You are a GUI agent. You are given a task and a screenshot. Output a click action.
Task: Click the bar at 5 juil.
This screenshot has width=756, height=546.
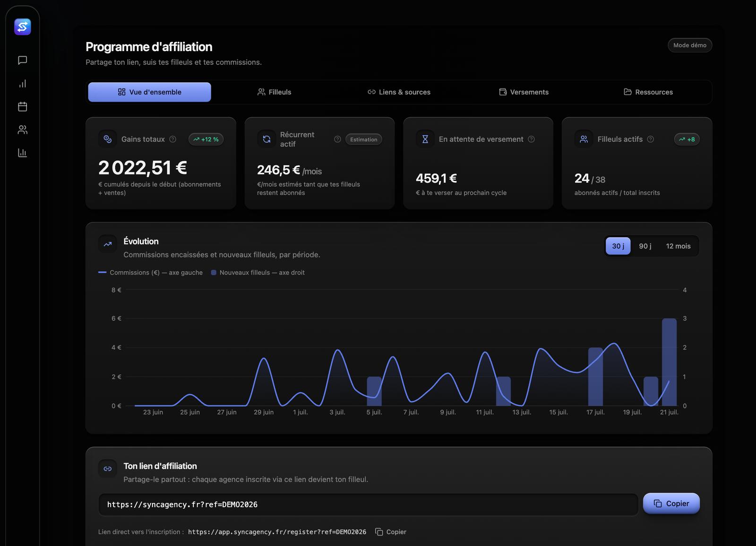pyautogui.click(x=374, y=391)
